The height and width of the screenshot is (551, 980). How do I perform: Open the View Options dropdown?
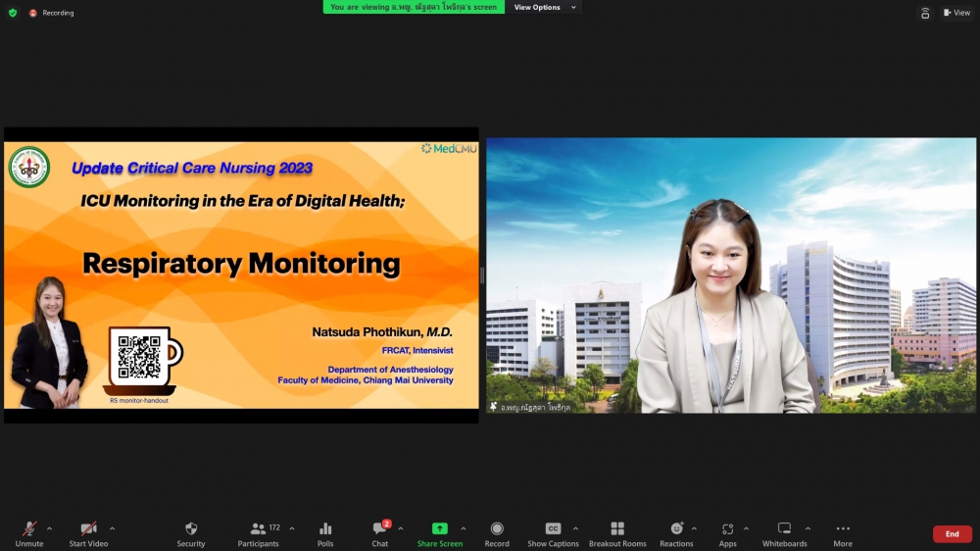[543, 7]
